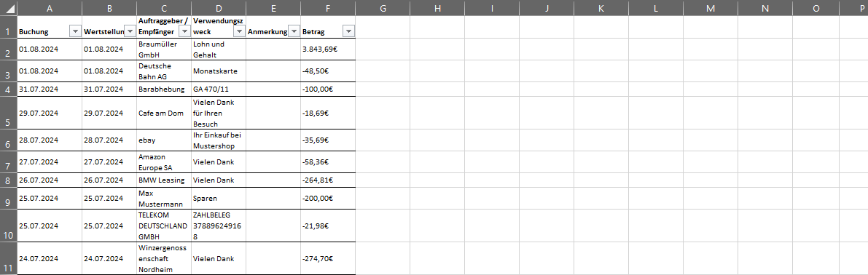Open the Betrag column filter dropdown

pos(348,32)
